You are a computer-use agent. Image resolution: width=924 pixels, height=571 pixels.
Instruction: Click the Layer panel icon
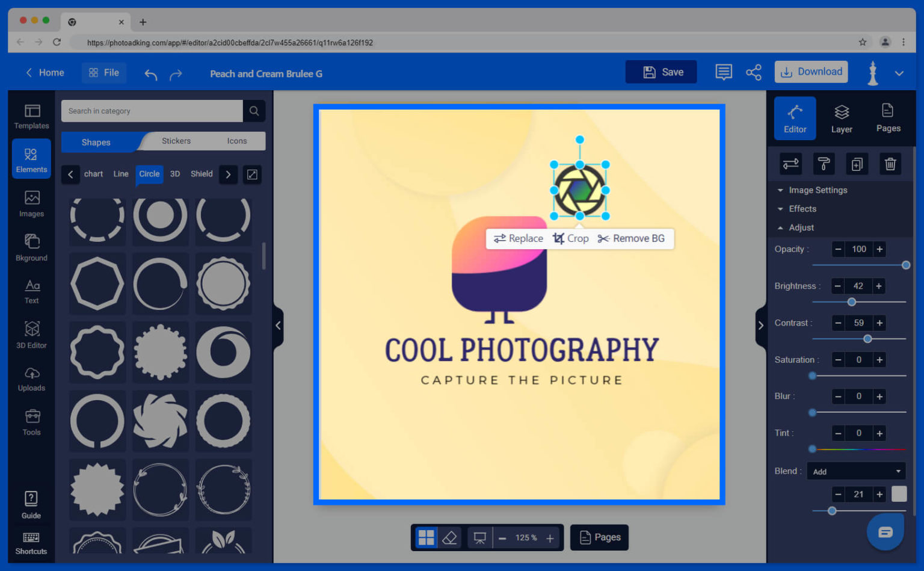click(842, 118)
